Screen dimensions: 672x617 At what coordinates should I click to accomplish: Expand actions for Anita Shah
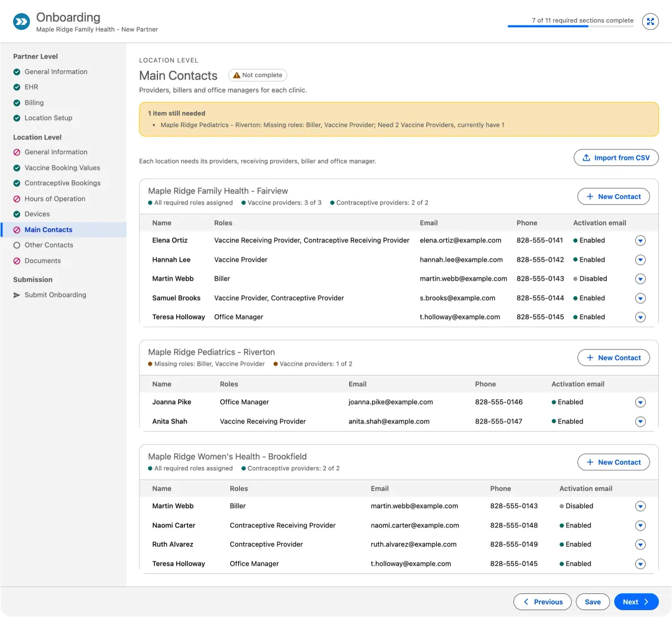(x=640, y=422)
